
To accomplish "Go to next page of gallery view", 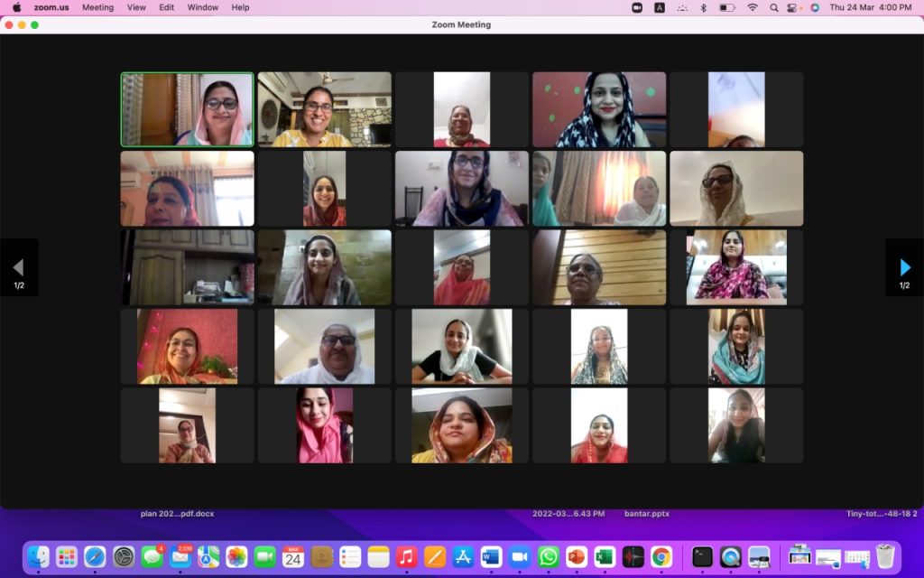I will coord(904,267).
